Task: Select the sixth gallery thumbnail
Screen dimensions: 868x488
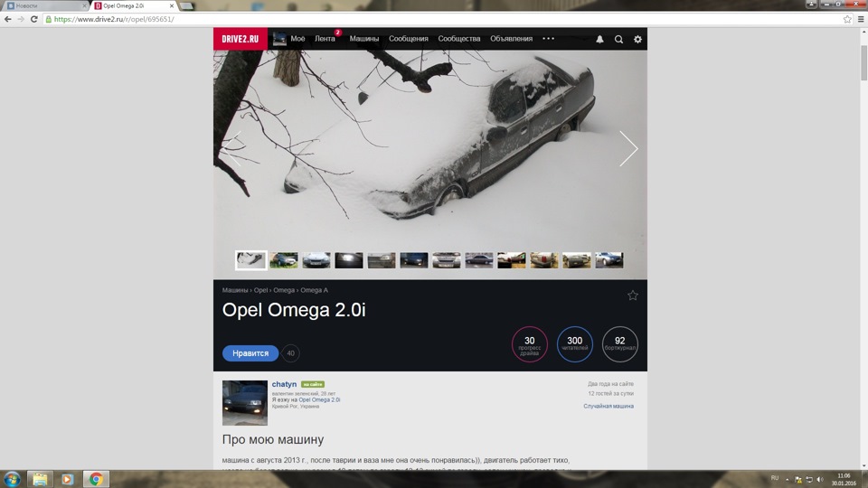Action: tap(414, 260)
